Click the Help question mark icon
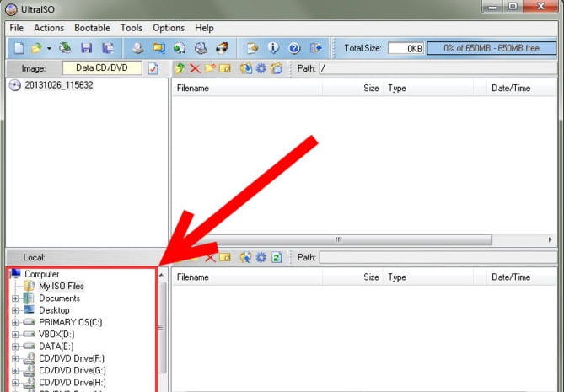 [294, 49]
